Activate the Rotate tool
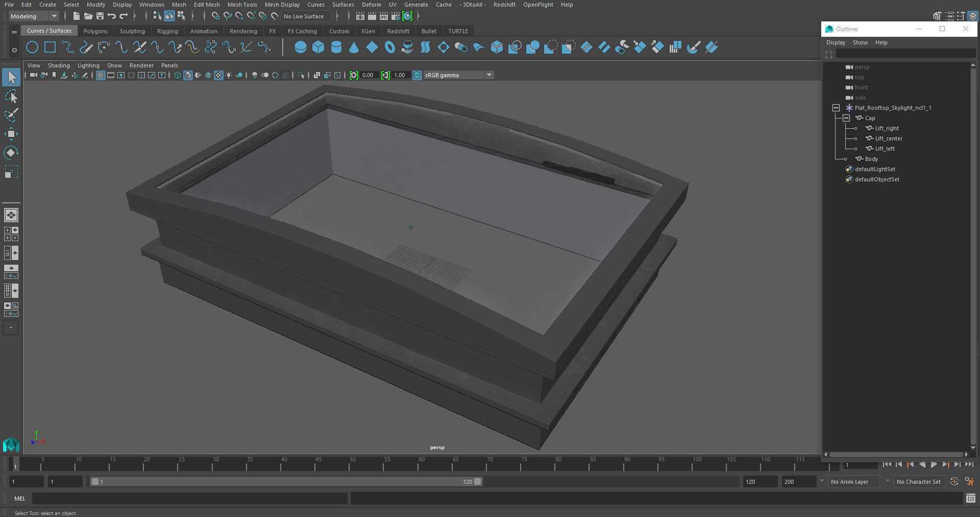Screen dimensions: 980x517 (11, 152)
